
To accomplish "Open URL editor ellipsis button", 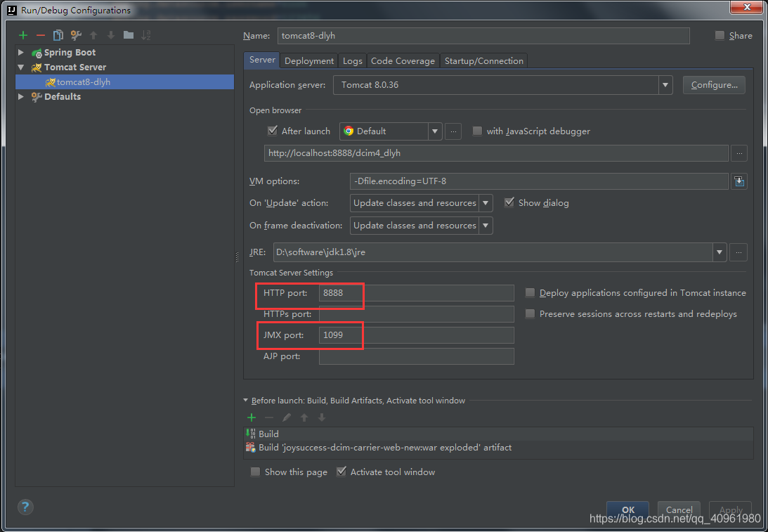I will 739,153.
